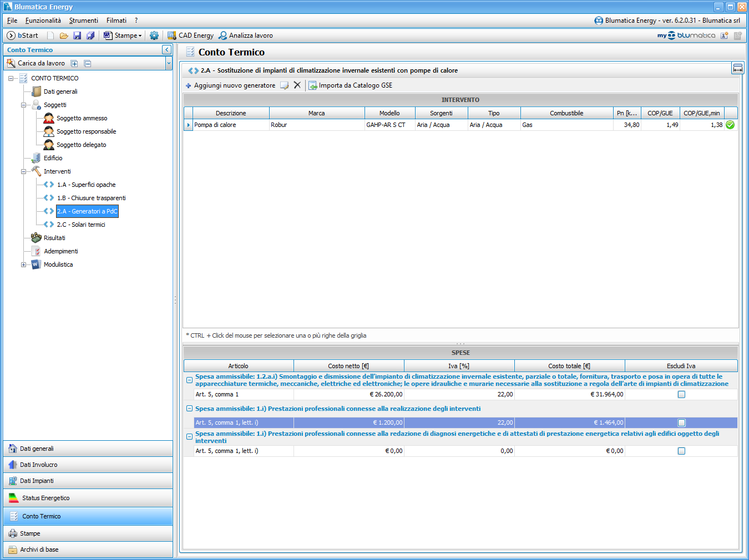Image resolution: width=749 pixels, height=560 pixels.
Task: Delete generator with the X icon
Action: click(x=297, y=85)
